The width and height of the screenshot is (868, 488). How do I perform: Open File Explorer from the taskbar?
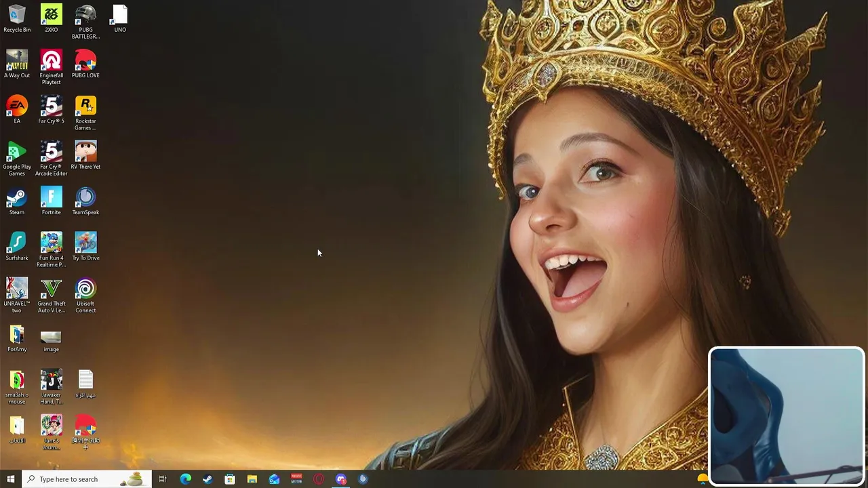[252, 479]
